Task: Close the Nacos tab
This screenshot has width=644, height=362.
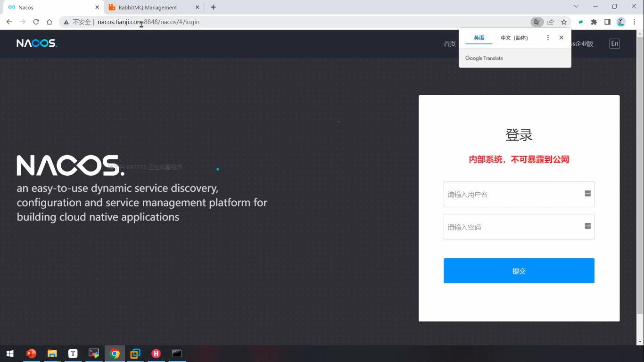Action: click(x=97, y=7)
